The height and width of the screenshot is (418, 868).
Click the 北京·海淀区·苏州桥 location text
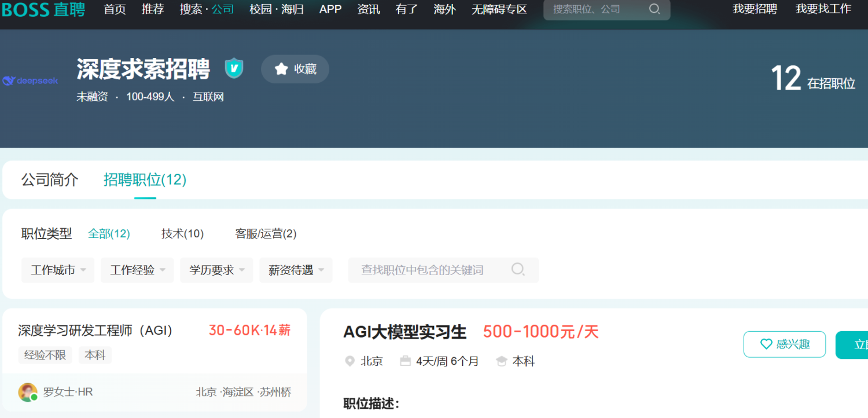[x=243, y=392]
